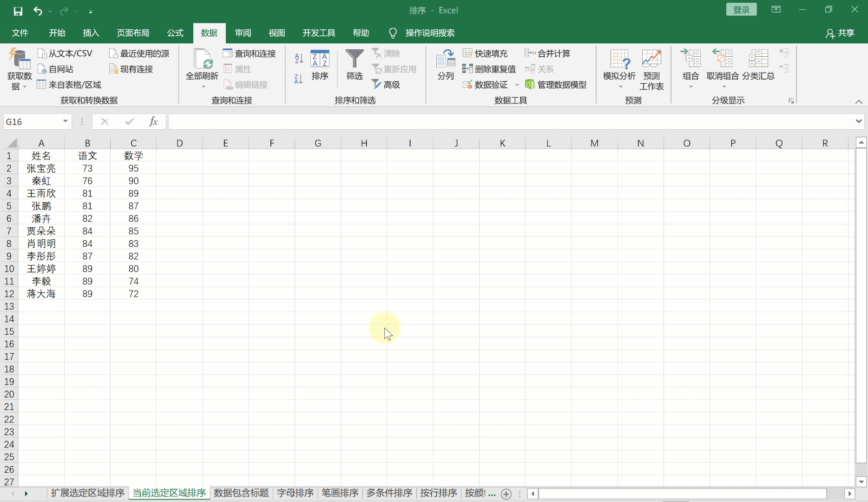Click Forecast Sheet (预测工作表)
The height and width of the screenshot is (502, 868).
pyautogui.click(x=651, y=70)
